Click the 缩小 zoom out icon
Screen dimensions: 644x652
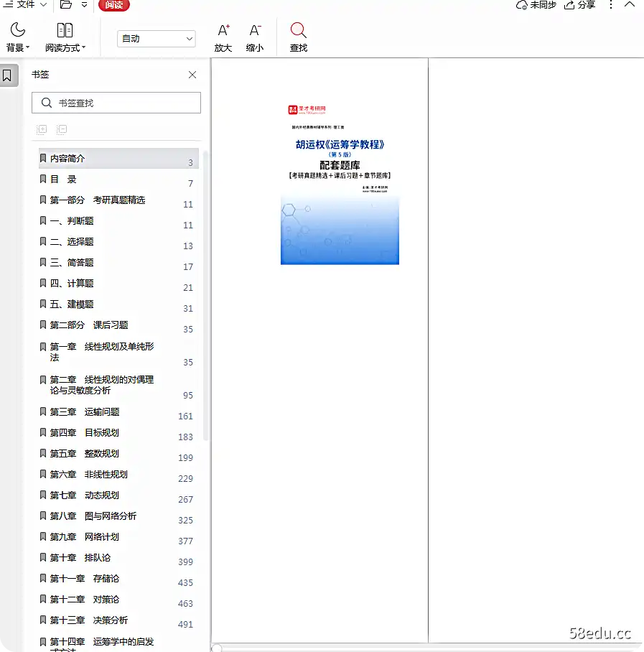click(x=255, y=37)
